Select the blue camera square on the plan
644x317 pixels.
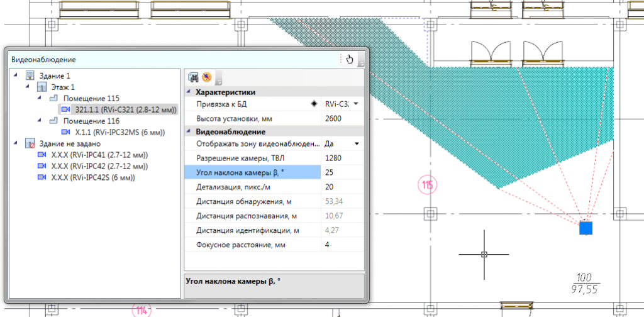tap(586, 228)
